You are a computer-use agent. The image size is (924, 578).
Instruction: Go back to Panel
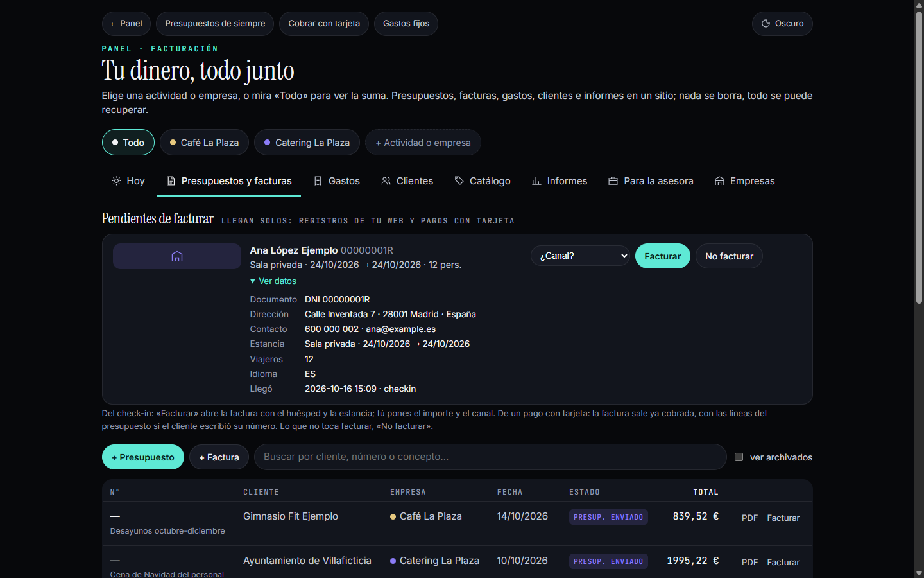pyautogui.click(x=126, y=24)
